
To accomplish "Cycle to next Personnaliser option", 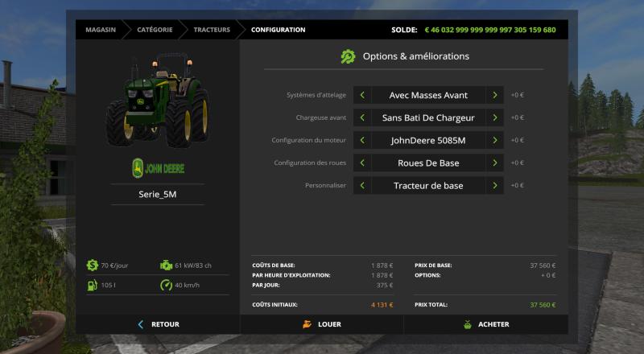I will click(x=495, y=185).
